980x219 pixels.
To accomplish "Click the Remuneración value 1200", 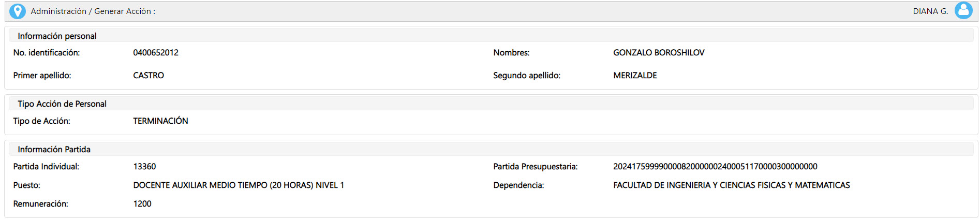I will tap(142, 203).
